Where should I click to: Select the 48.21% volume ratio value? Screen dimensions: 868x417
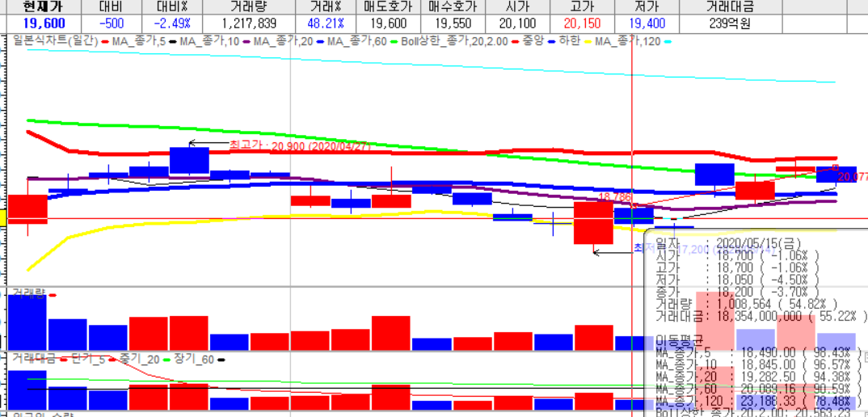click(326, 23)
